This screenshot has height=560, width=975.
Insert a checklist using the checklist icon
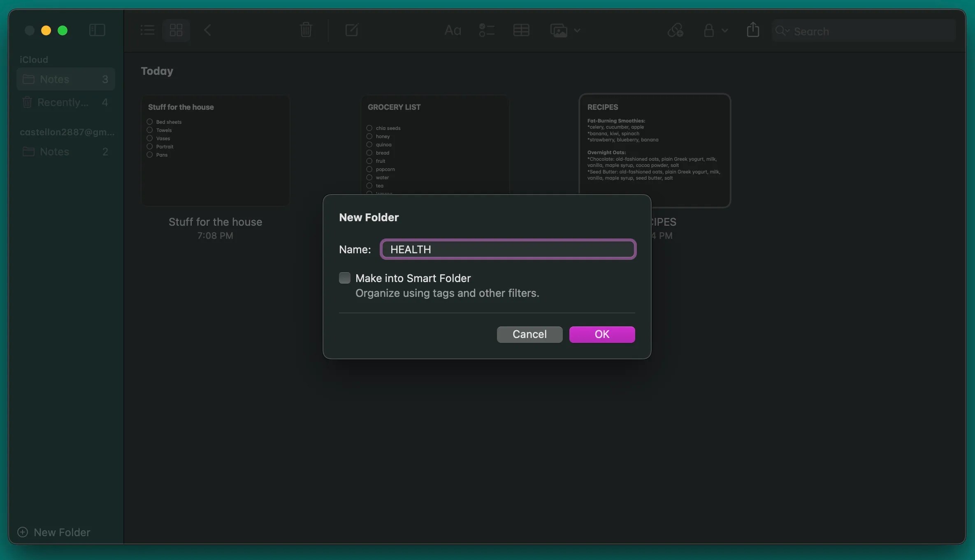(x=487, y=30)
